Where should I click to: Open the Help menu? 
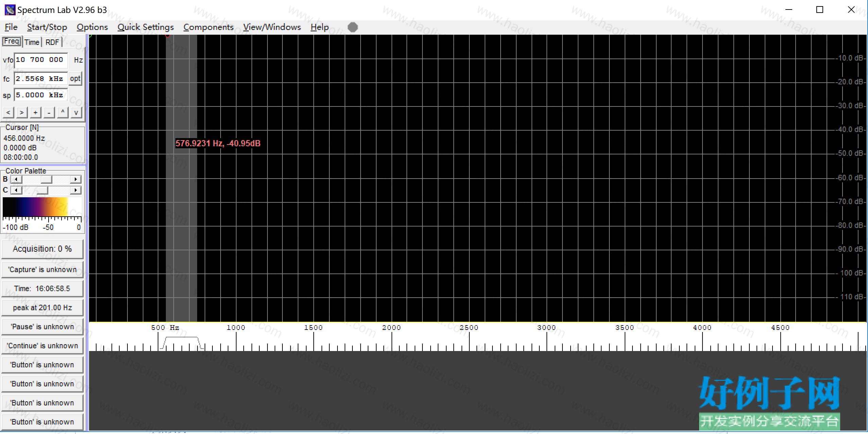319,27
